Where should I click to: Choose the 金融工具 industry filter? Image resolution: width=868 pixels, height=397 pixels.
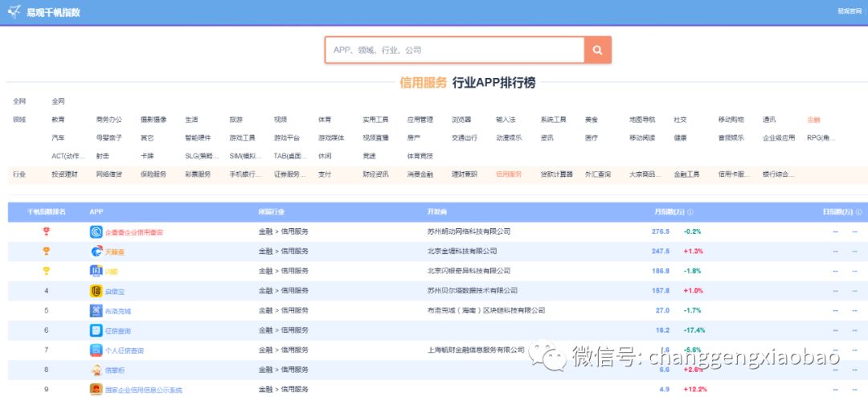tap(687, 174)
